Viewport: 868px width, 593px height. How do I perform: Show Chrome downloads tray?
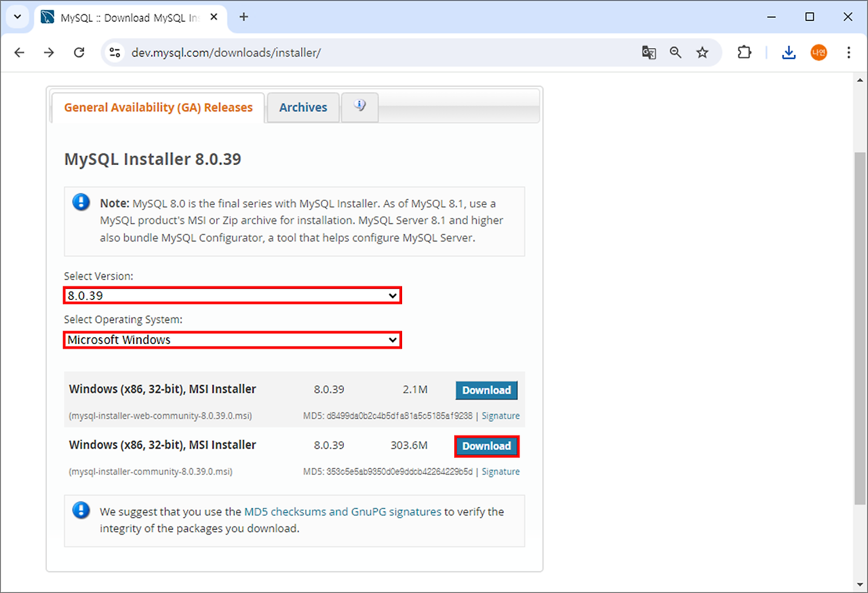pos(789,52)
